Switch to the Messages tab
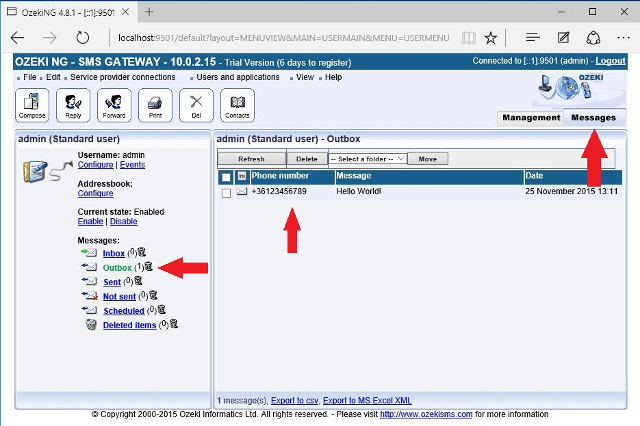 point(593,118)
